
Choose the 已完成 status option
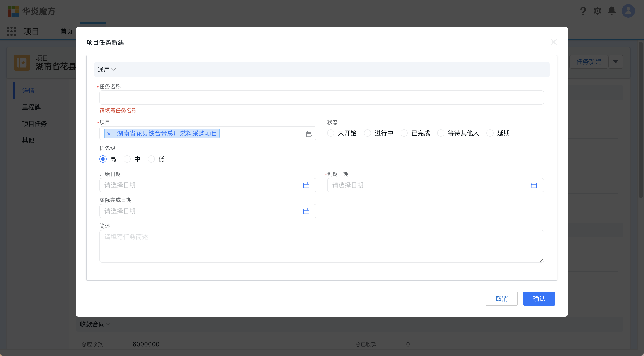click(404, 133)
